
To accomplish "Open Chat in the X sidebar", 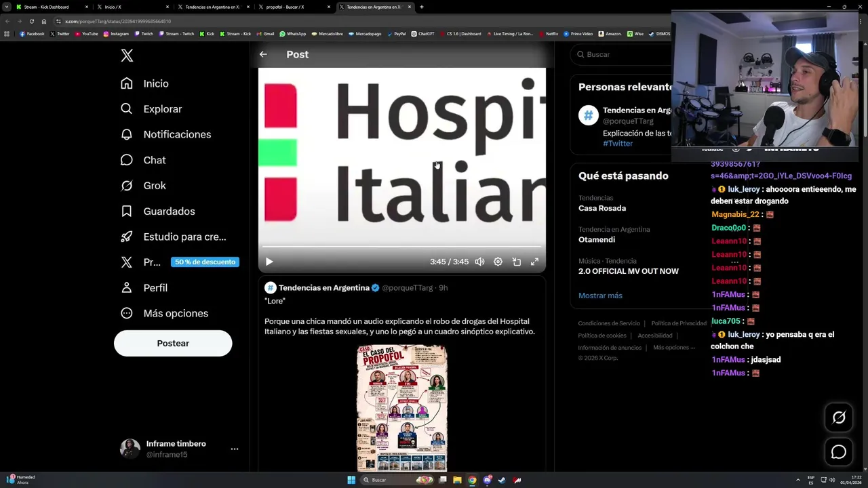I will pos(143,160).
